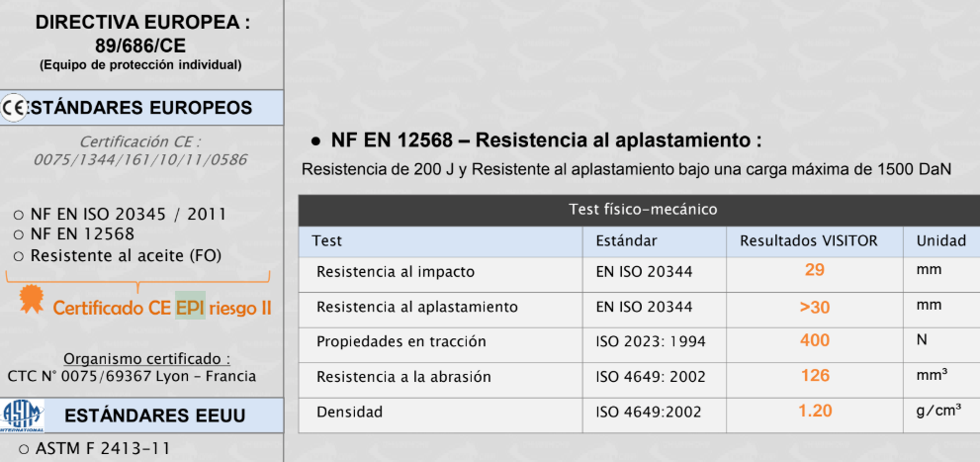
Task: Select the NF EN 12568 bullet item
Action: coord(74,234)
